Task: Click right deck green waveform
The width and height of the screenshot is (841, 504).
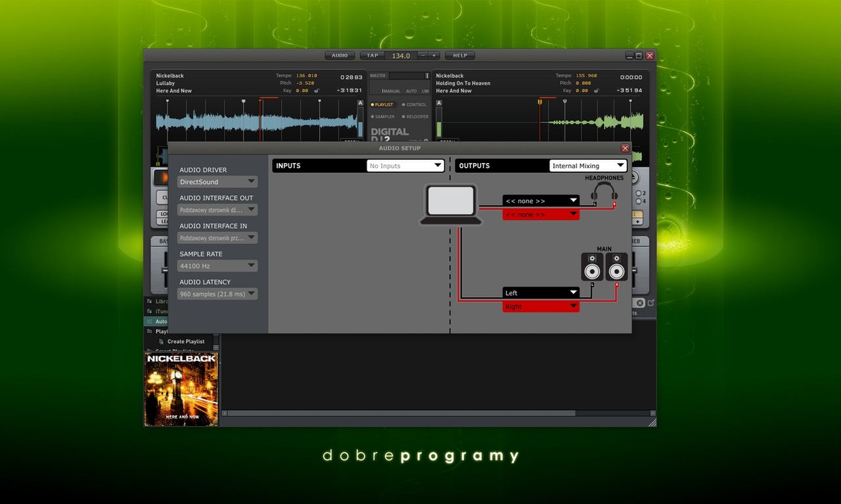Action: point(595,122)
